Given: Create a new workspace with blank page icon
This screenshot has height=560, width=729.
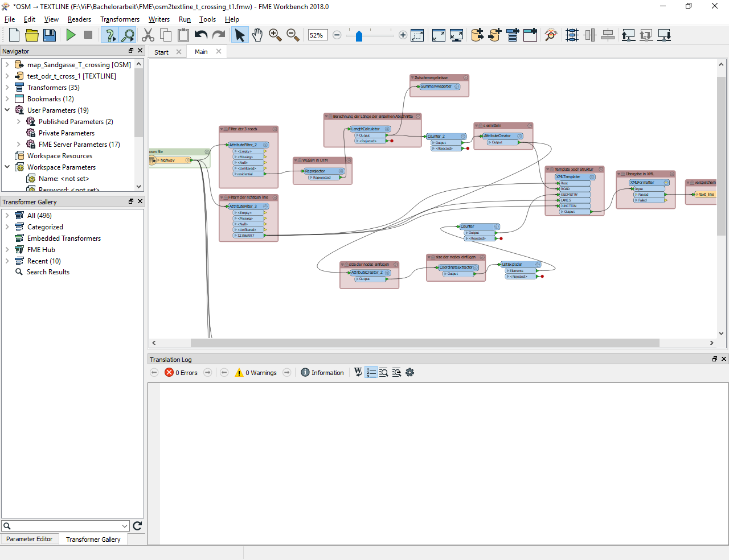Looking at the screenshot, I should 14,35.
